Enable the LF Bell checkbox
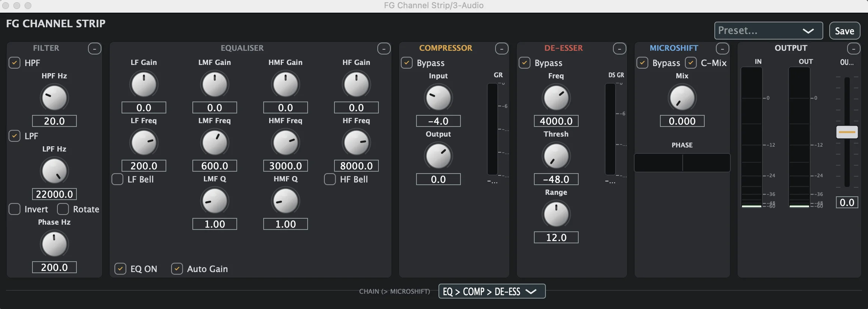 pos(117,179)
